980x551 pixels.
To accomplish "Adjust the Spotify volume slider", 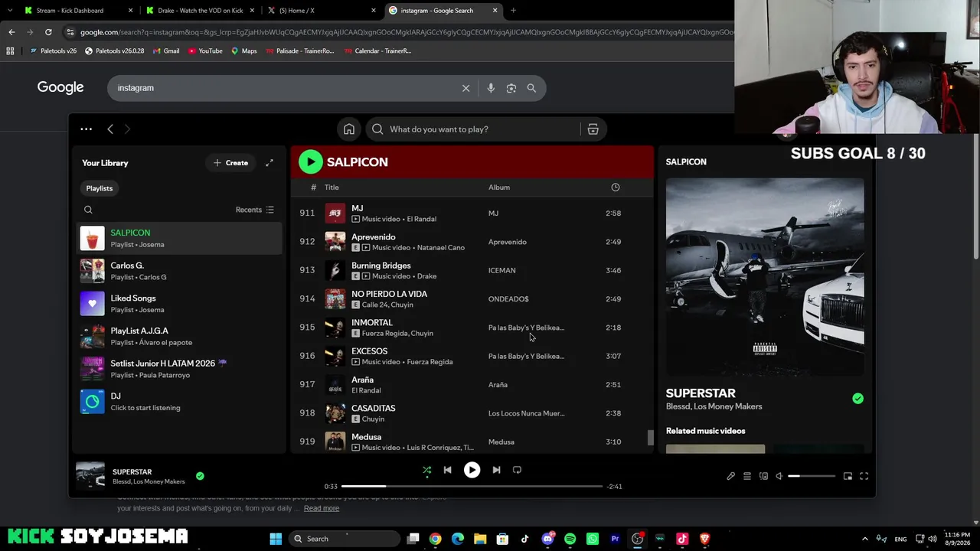I will point(812,476).
